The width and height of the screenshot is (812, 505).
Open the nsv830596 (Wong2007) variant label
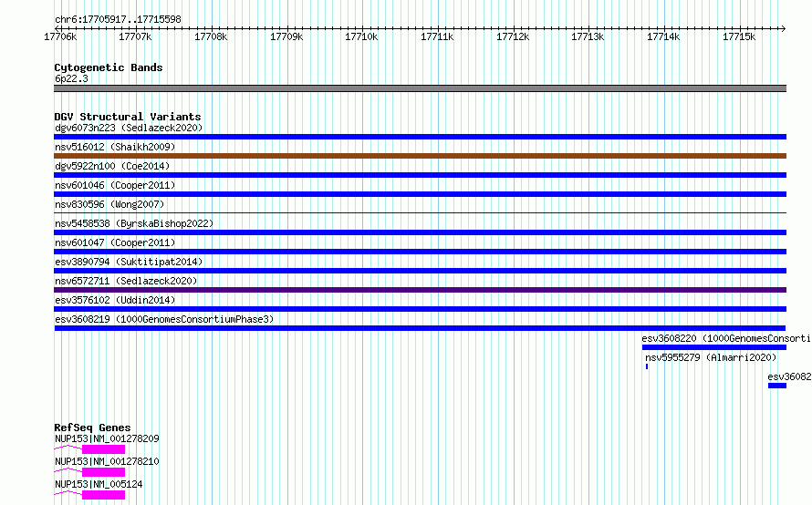click(109, 204)
